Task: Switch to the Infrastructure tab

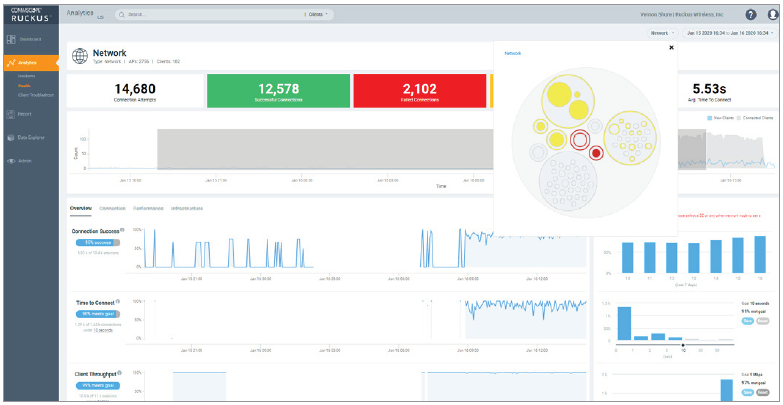Action: tap(186, 208)
